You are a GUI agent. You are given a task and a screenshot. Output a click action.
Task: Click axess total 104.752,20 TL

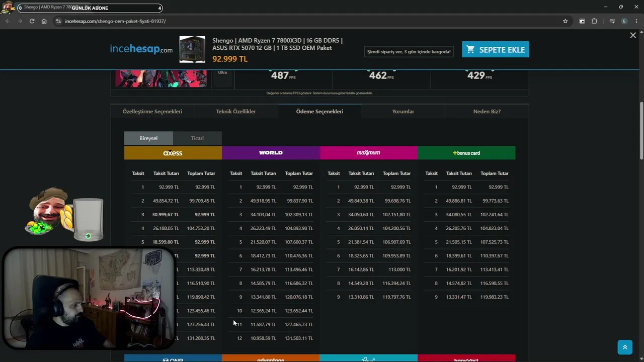pyautogui.click(x=201, y=228)
